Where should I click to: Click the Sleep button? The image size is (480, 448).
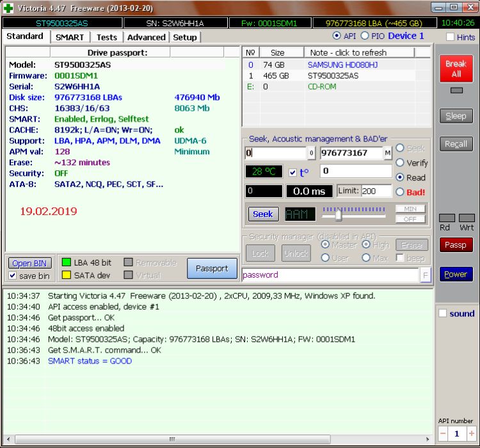[x=456, y=116]
